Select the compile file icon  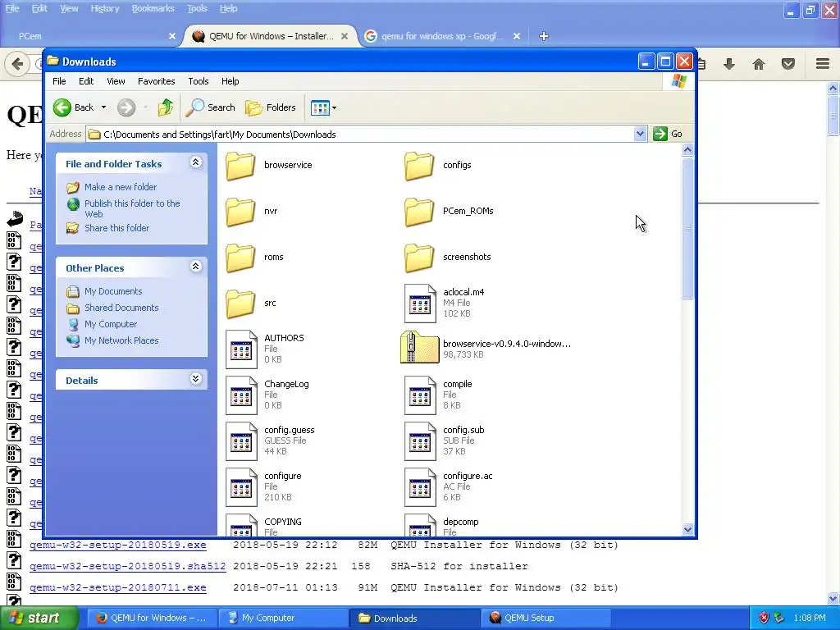click(420, 395)
